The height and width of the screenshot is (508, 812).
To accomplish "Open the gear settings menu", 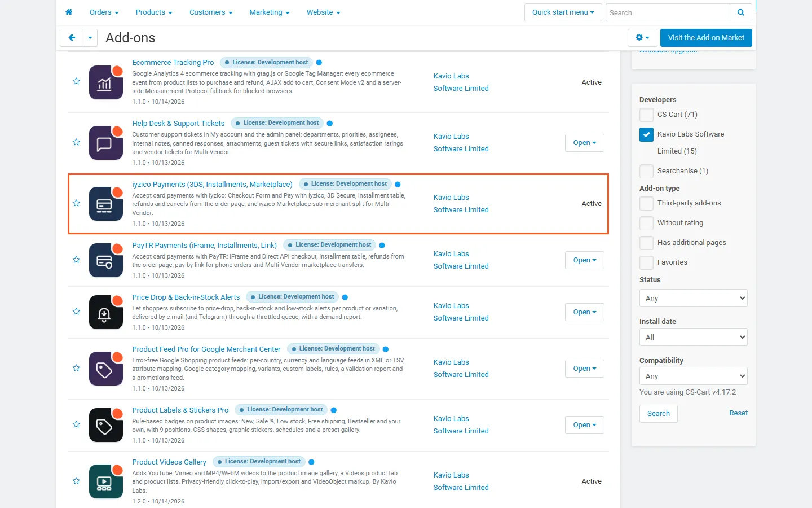I will (x=642, y=38).
